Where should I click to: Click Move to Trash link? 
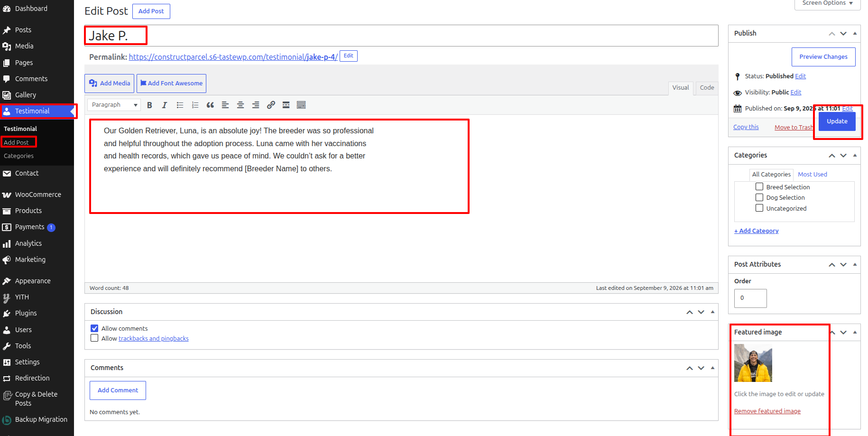(794, 128)
